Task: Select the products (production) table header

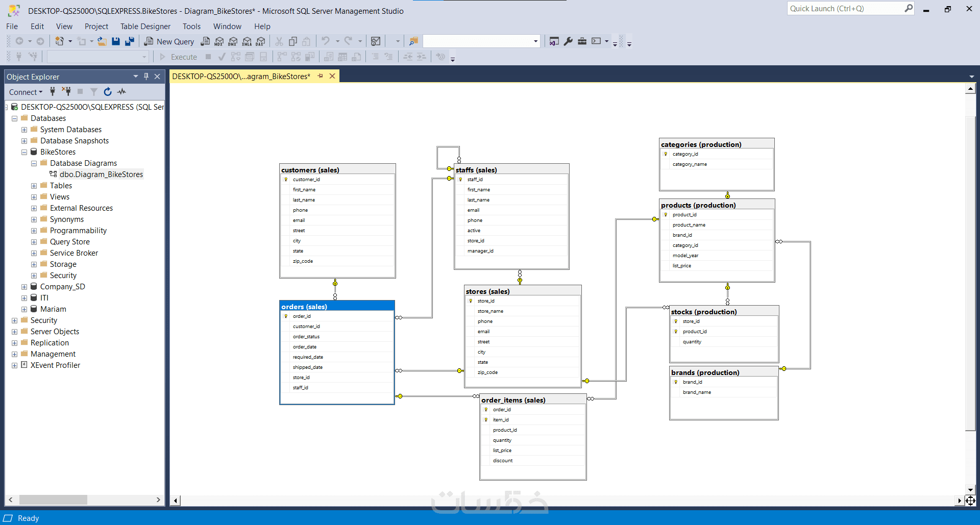Action: point(717,205)
